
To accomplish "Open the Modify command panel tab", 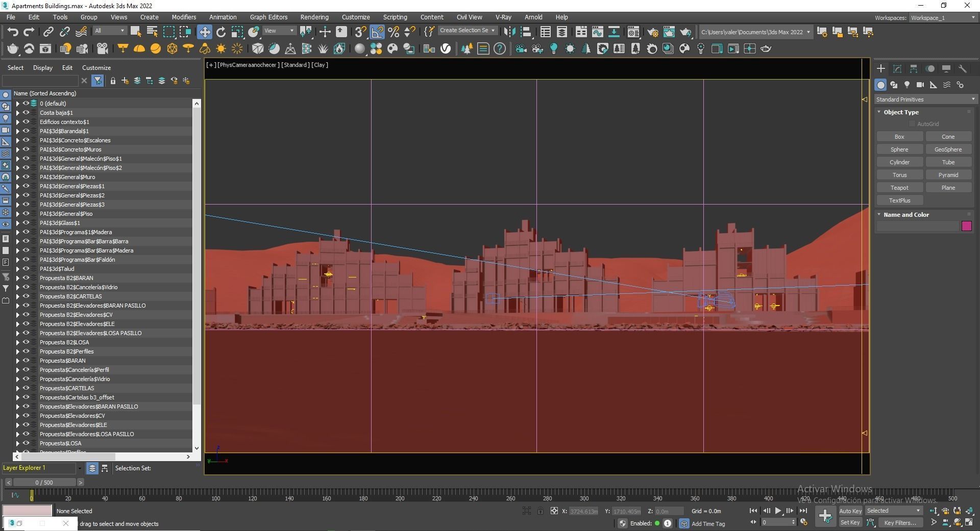I will pyautogui.click(x=897, y=68).
